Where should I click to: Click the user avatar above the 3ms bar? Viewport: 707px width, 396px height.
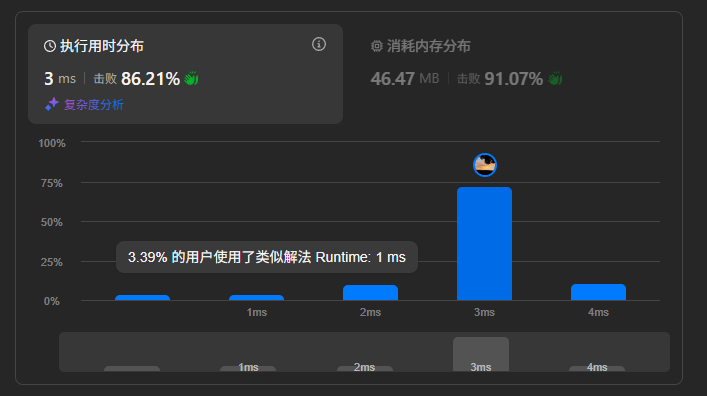[485, 165]
